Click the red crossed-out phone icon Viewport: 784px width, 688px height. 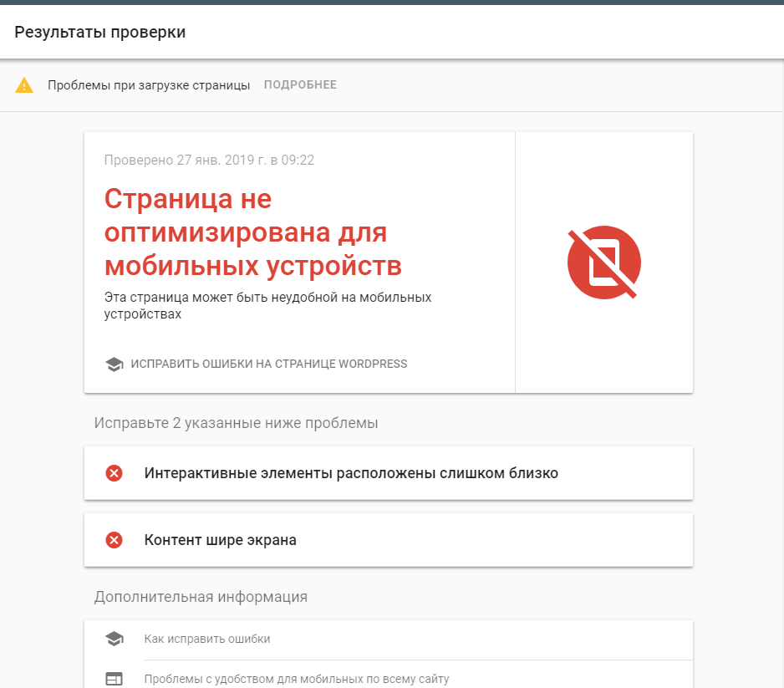coord(603,262)
